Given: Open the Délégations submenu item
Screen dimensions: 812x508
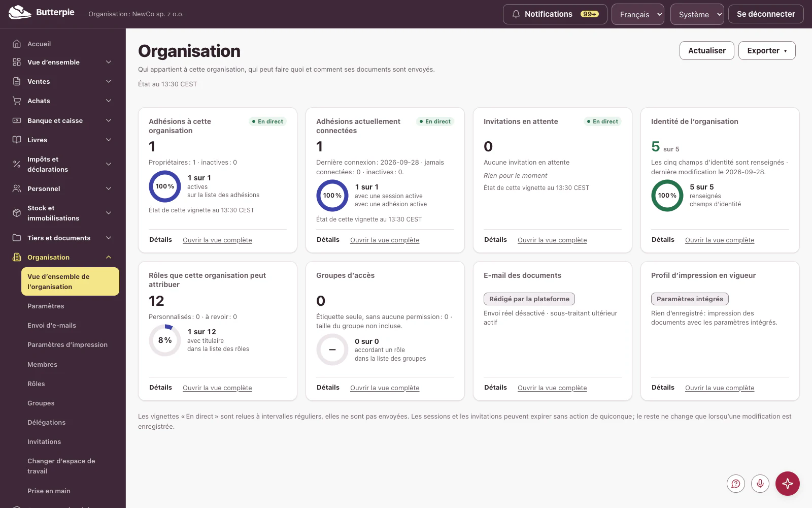Looking at the screenshot, I should [x=46, y=422].
